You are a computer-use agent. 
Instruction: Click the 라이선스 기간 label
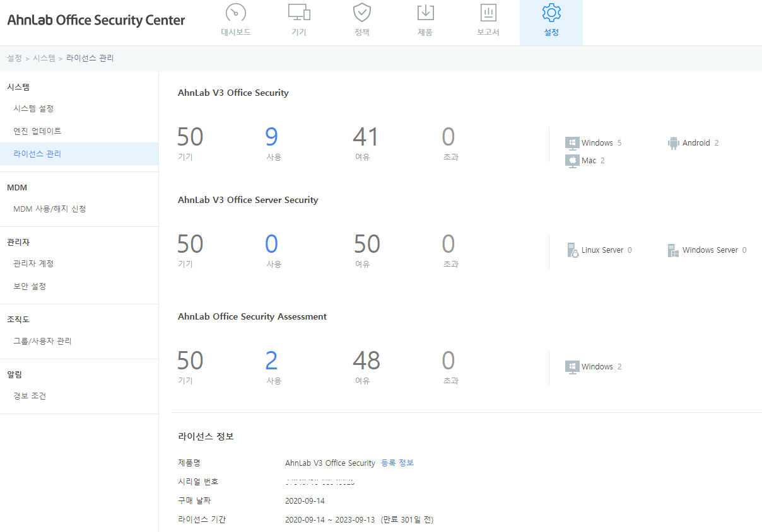(x=202, y=520)
